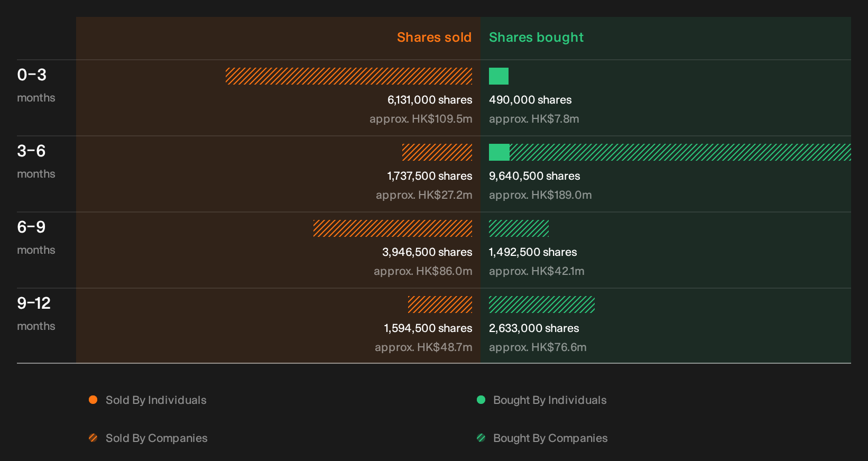Click the 1,594,500 shares value
This screenshot has height=461, width=868.
pyautogui.click(x=428, y=328)
